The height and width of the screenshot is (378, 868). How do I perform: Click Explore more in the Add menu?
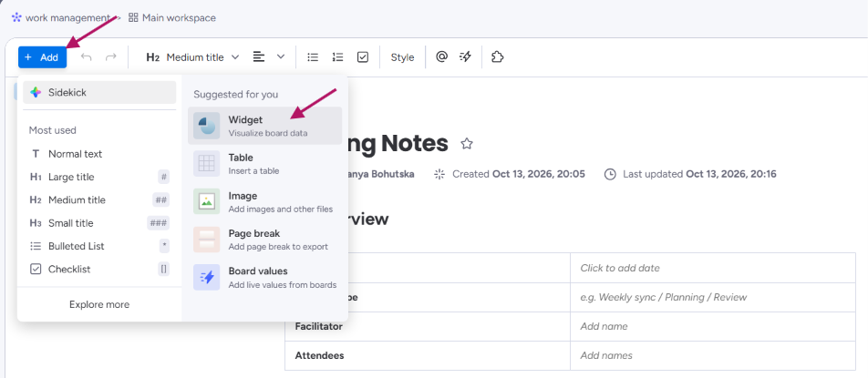point(99,304)
